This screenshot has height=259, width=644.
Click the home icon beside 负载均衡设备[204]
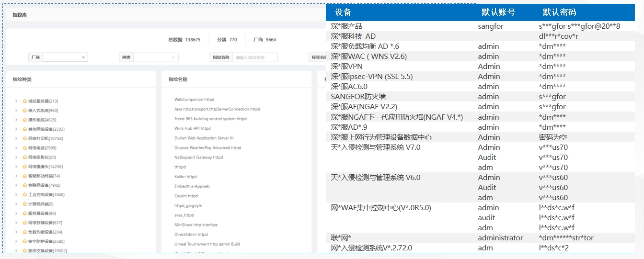click(25, 232)
